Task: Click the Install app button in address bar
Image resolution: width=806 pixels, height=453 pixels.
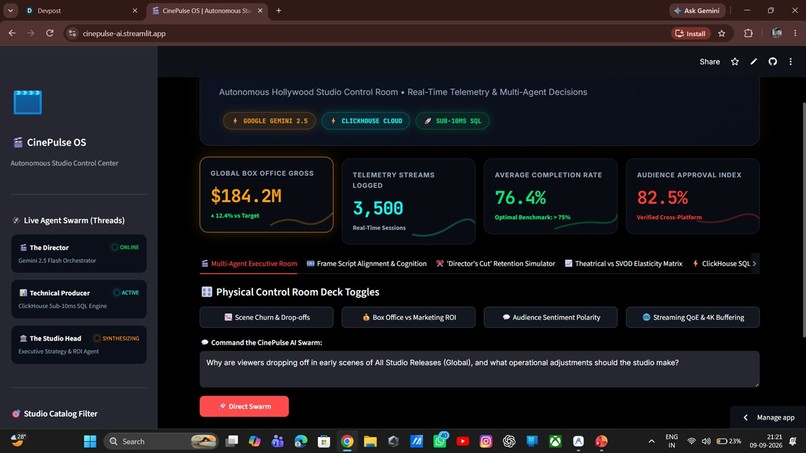Action: (690, 33)
